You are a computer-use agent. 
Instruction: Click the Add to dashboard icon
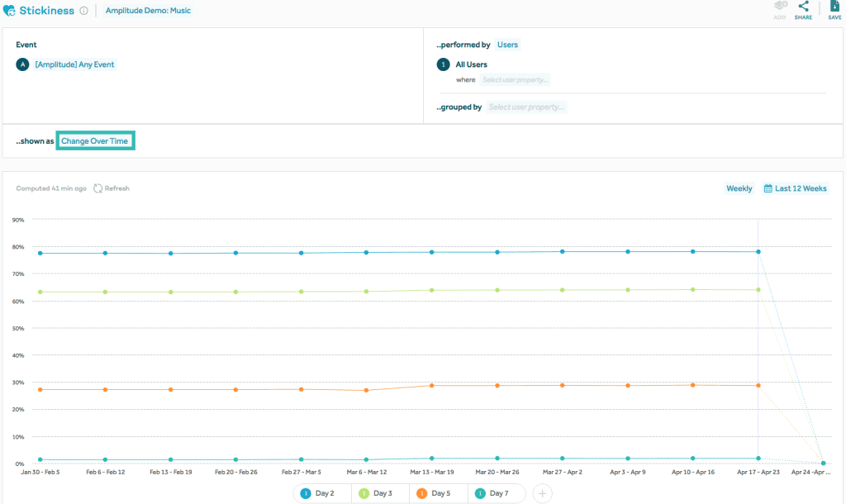(x=779, y=7)
